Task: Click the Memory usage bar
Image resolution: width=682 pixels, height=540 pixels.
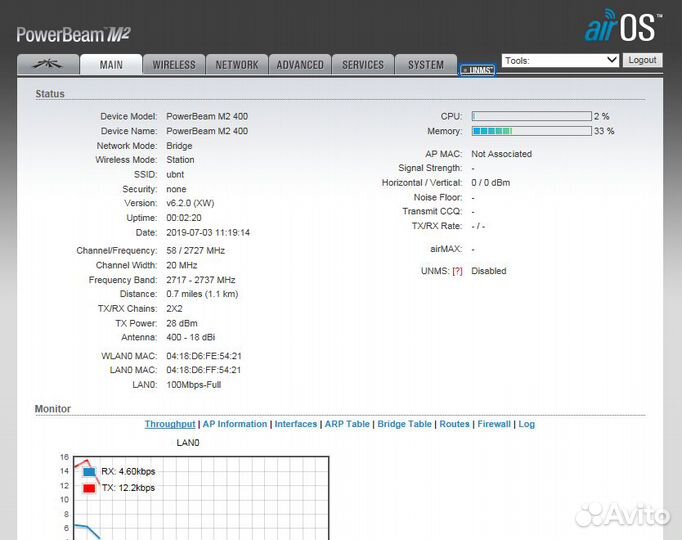Action: tap(532, 131)
